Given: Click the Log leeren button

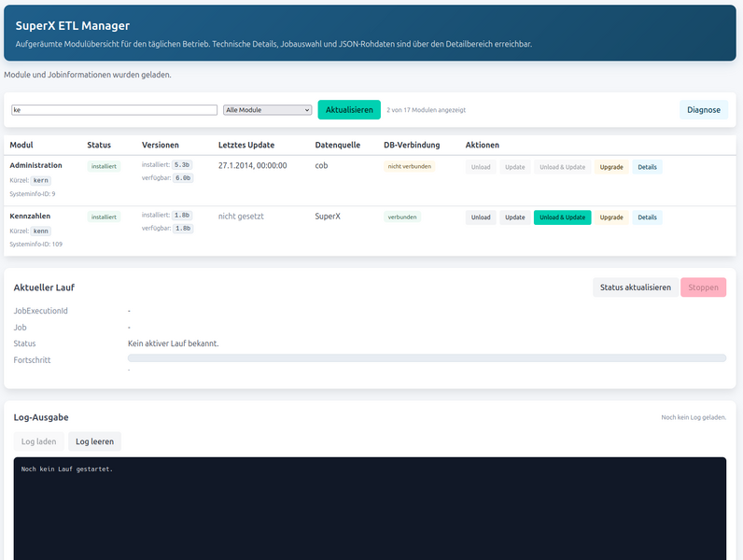Looking at the screenshot, I should pos(95,441).
